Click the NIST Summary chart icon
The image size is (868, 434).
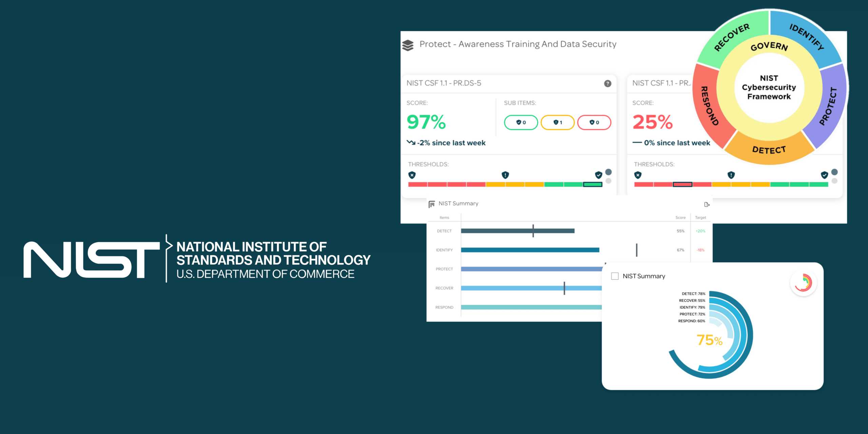coord(432,204)
